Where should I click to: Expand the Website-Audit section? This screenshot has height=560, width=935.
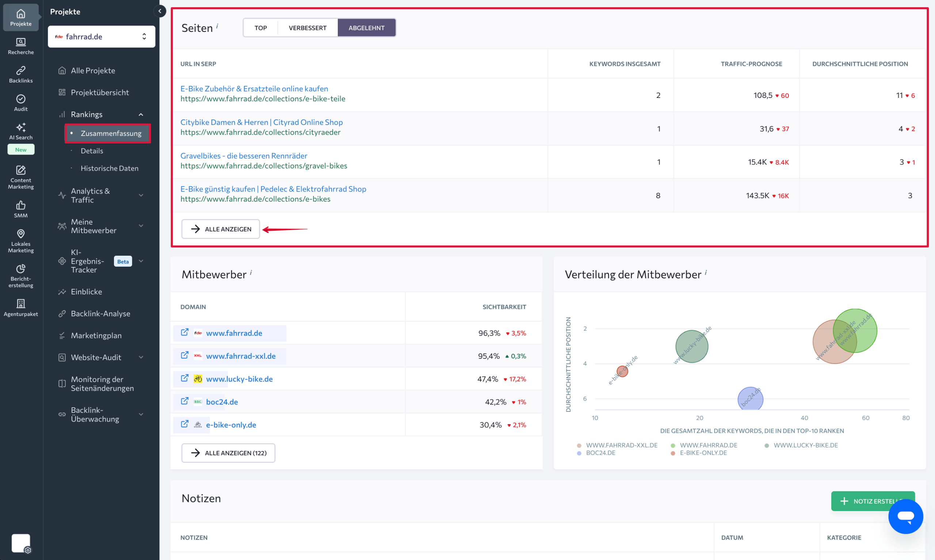tap(141, 357)
